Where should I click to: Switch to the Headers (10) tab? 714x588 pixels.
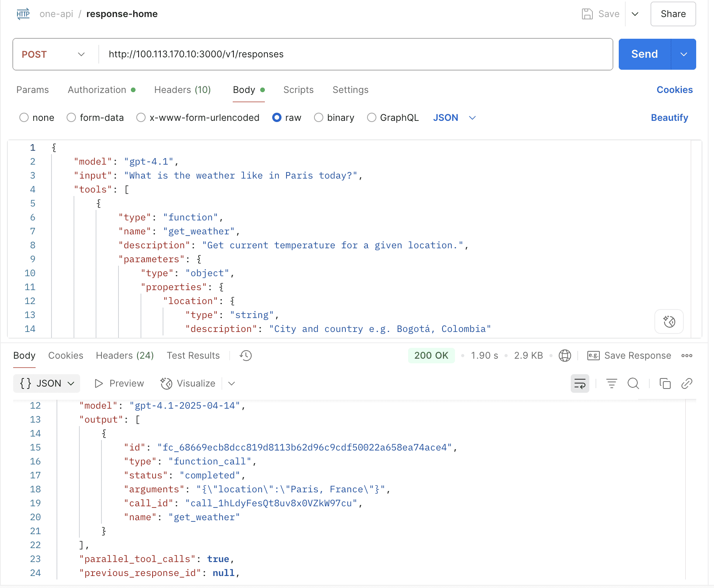pyautogui.click(x=182, y=90)
